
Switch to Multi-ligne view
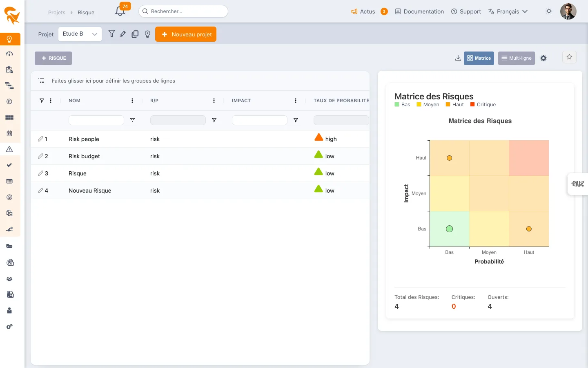(x=517, y=58)
